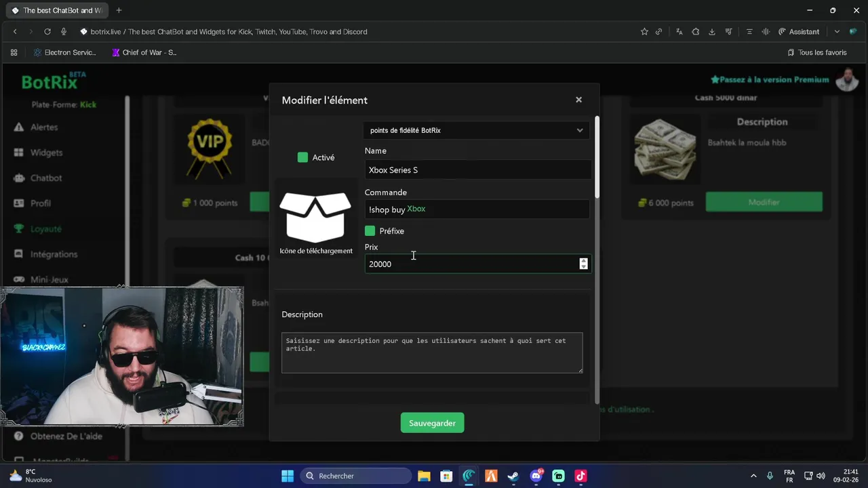Open Tous les favoris folder
868x488 pixels.
click(x=817, y=52)
